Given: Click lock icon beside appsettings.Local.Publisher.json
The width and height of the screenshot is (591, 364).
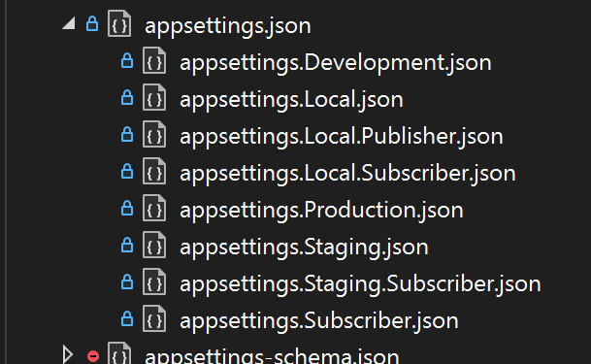Looking at the screenshot, I should tap(127, 135).
